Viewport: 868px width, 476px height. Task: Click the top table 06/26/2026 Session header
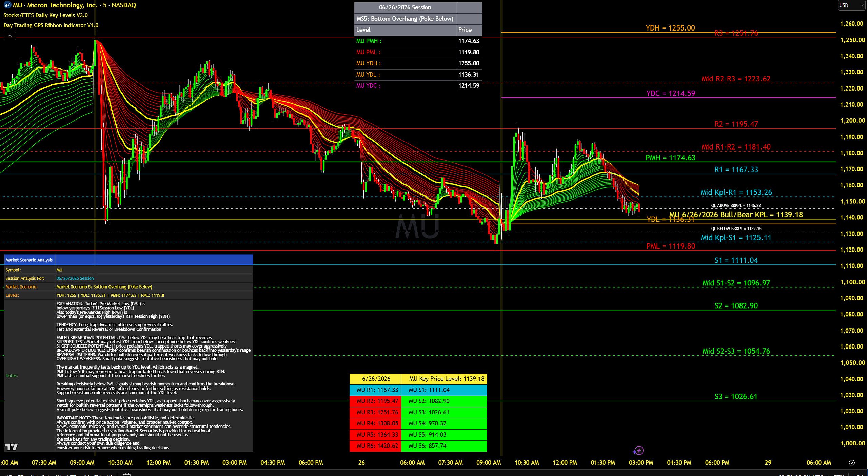[405, 7]
